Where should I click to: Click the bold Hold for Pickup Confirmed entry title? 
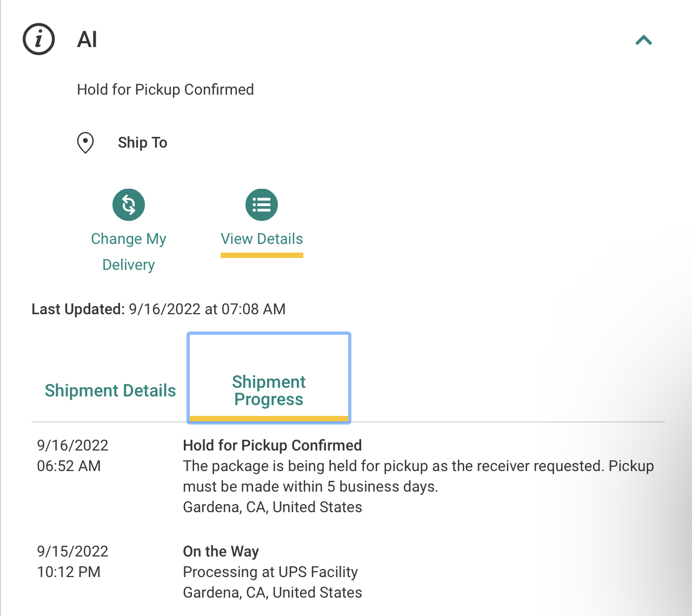272,446
